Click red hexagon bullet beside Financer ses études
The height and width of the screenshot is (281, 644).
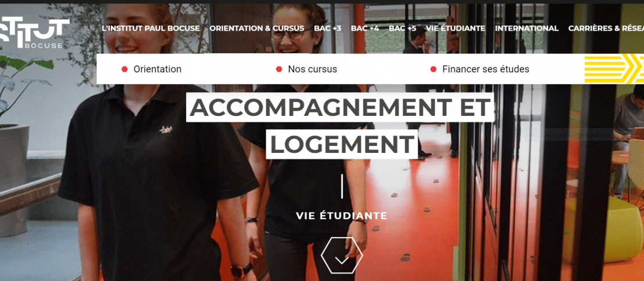point(433,69)
